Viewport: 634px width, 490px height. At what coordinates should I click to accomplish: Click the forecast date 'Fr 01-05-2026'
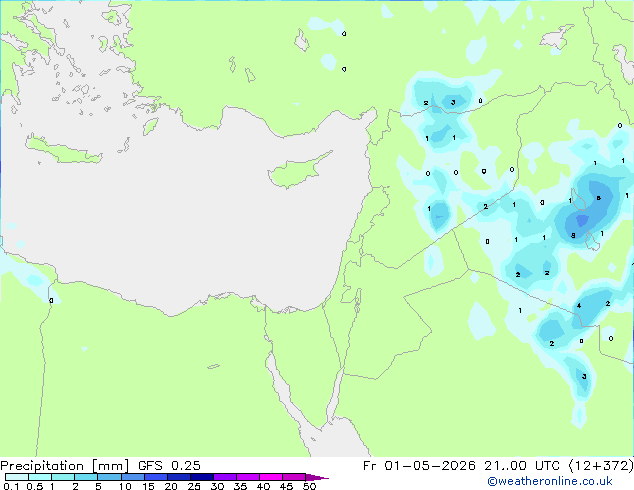(x=419, y=466)
